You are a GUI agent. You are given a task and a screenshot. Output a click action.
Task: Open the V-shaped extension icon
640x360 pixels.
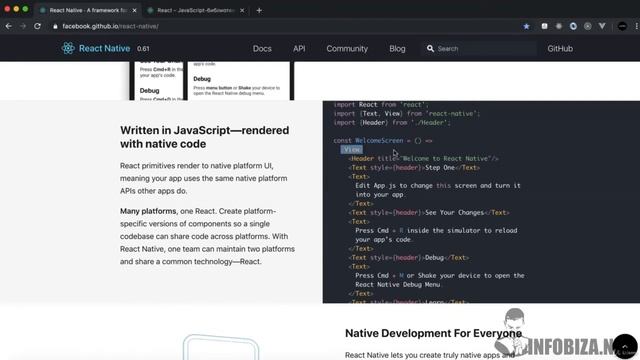click(602, 26)
